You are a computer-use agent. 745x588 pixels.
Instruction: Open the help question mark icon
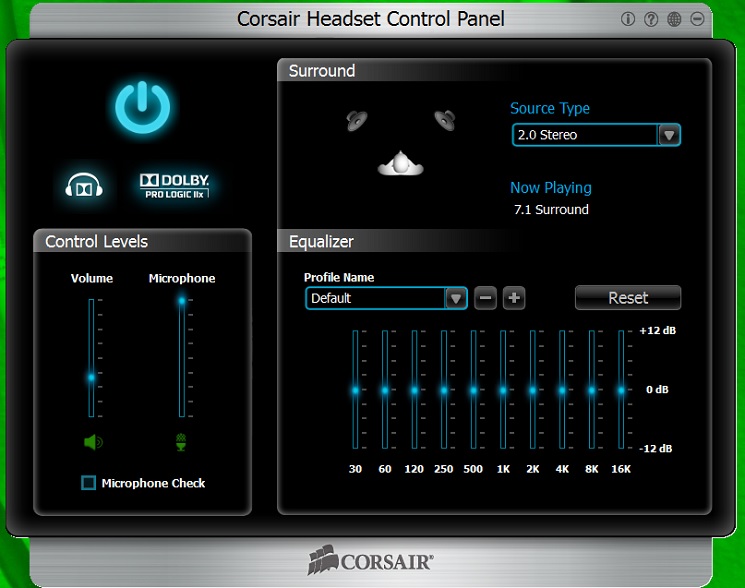point(651,19)
